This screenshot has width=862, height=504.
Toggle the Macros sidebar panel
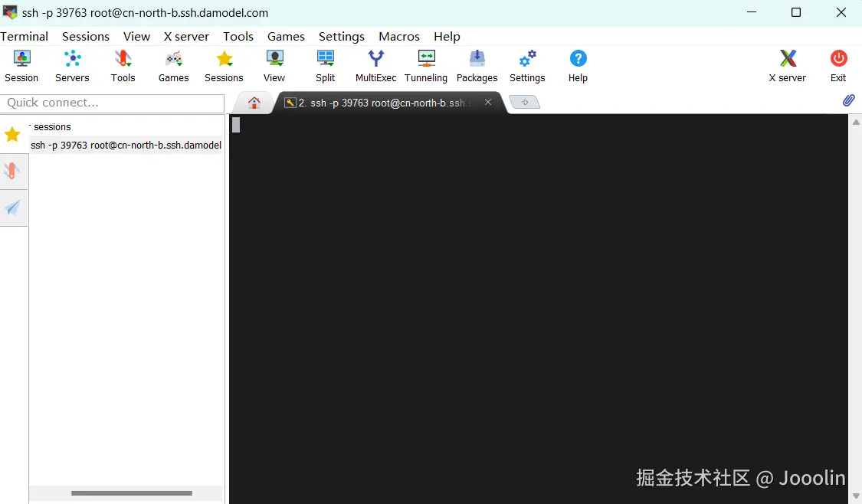tap(13, 208)
